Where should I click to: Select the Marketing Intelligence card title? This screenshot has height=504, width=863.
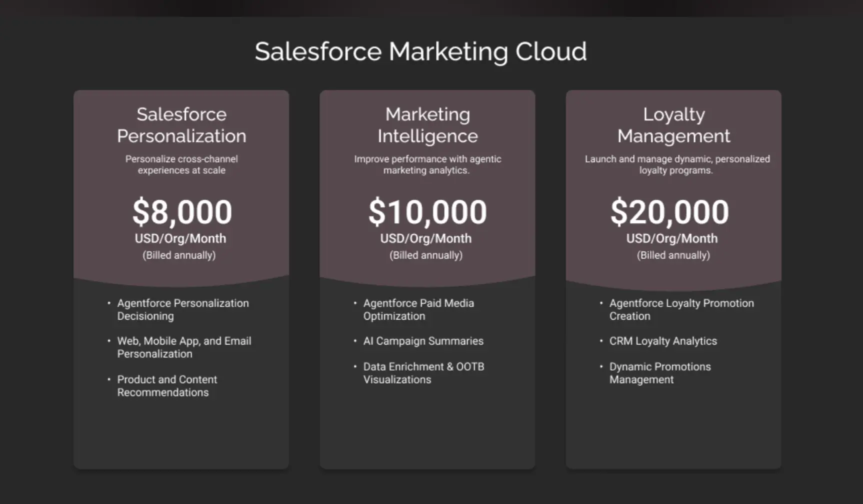[x=427, y=125]
